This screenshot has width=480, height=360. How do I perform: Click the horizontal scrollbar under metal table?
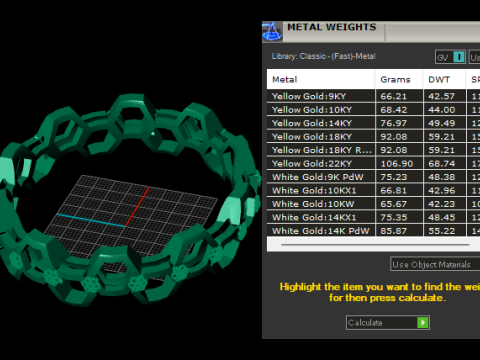point(375,245)
